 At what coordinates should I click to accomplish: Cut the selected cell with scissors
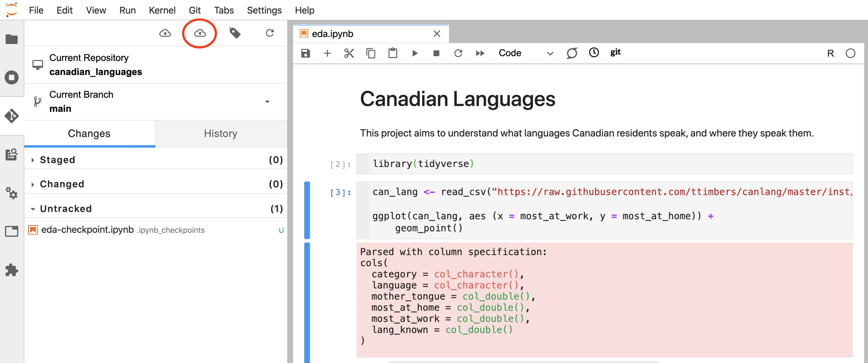(349, 53)
